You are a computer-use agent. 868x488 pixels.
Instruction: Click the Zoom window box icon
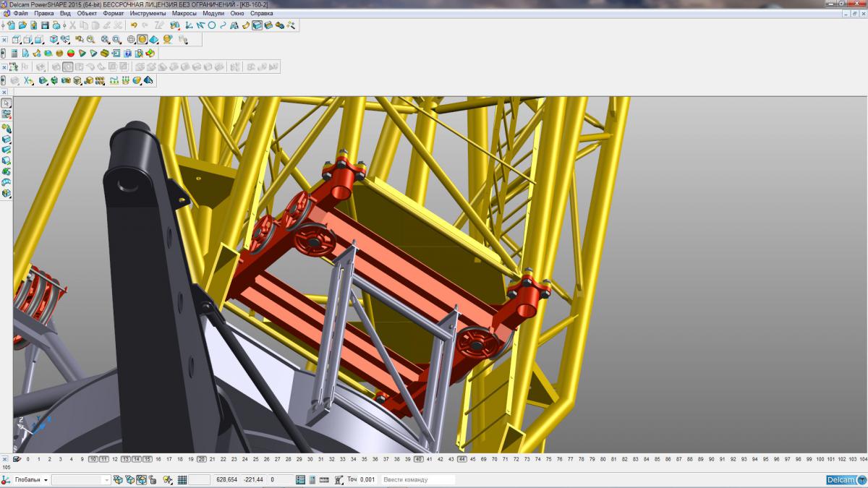pos(116,40)
